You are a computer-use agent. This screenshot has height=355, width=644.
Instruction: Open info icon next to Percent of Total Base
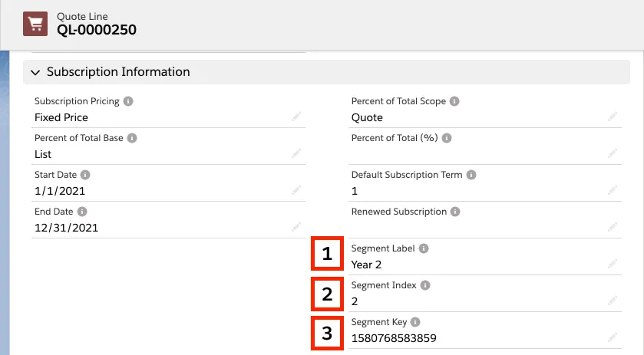click(132, 138)
